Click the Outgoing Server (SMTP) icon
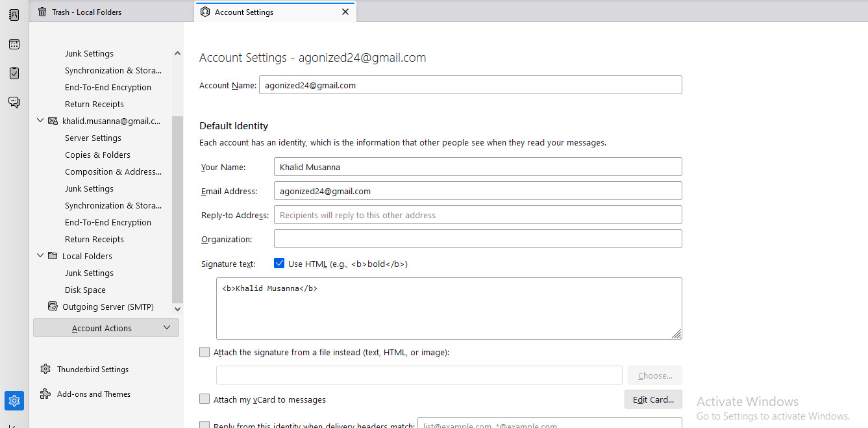Image resolution: width=868 pixels, height=428 pixels. click(53, 307)
